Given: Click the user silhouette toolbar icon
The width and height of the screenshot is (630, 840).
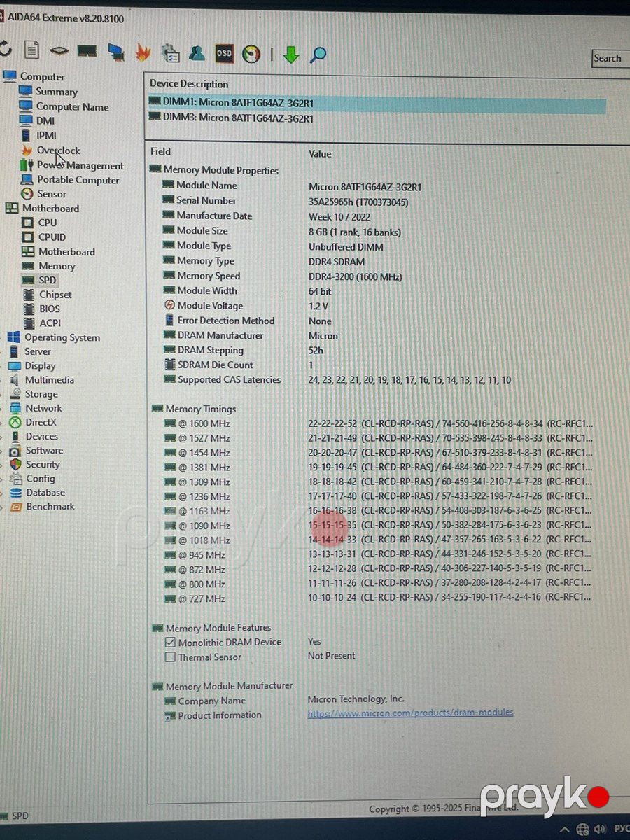Looking at the screenshot, I should [197, 52].
